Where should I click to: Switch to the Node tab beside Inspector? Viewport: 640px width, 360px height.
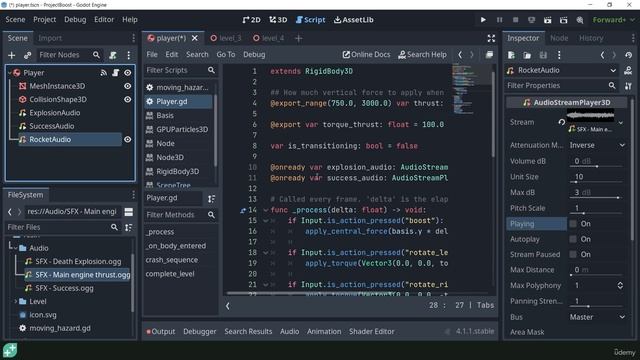click(x=559, y=38)
